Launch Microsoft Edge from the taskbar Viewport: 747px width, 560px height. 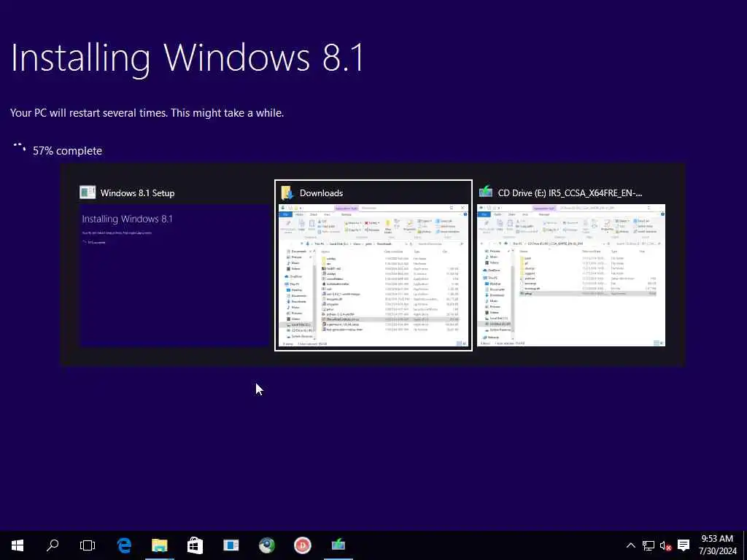click(124, 545)
